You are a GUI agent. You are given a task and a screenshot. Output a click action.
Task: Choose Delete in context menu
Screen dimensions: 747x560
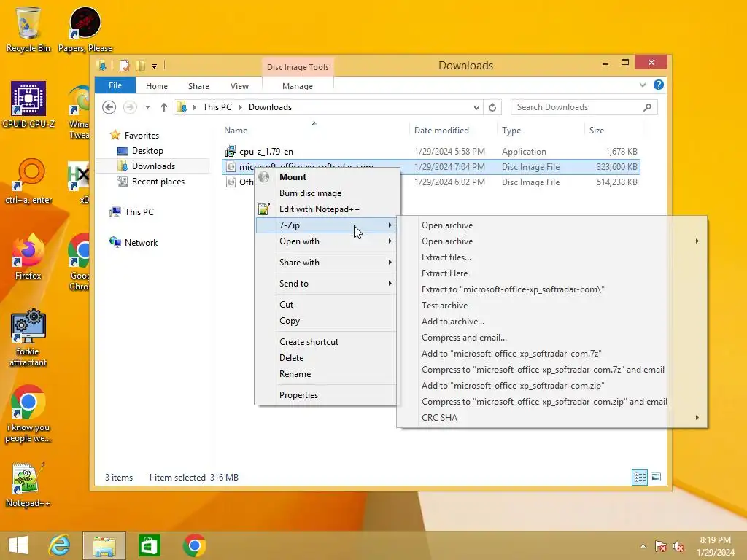point(326,358)
